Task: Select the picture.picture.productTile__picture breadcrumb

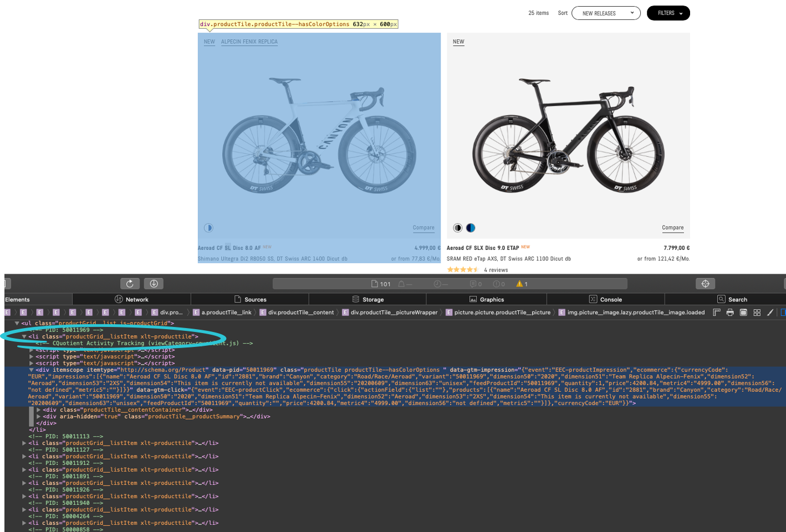Action: pyautogui.click(x=498, y=313)
